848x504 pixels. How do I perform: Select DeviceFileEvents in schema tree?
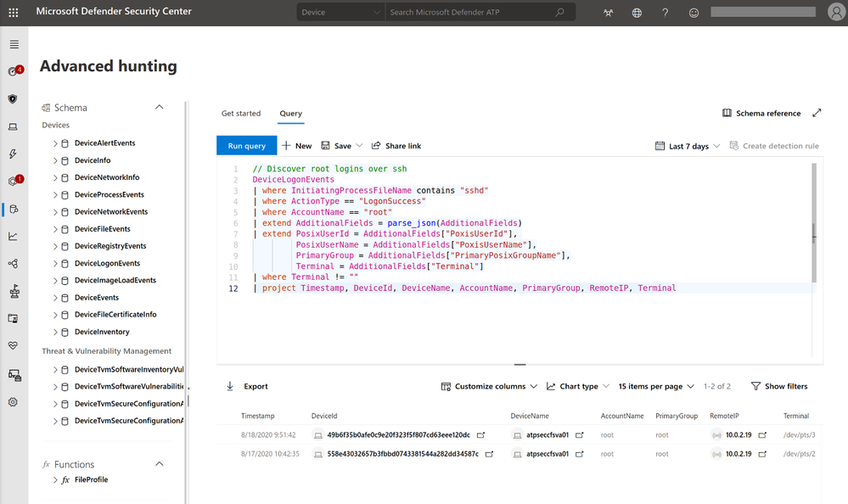coord(102,229)
